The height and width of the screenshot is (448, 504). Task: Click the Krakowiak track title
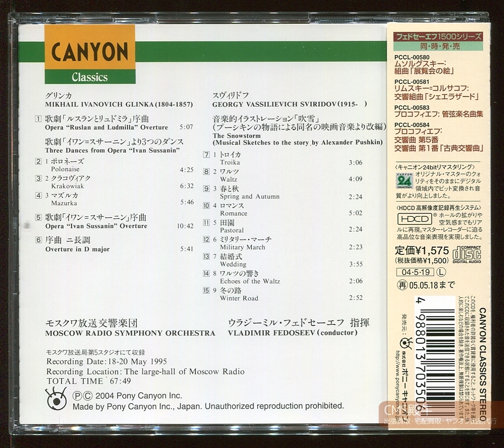(68, 186)
